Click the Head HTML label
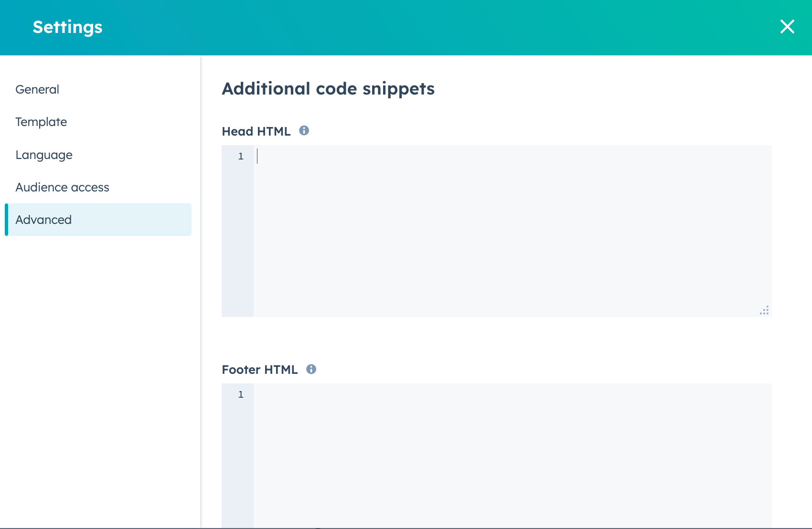Screen dimensions: 812x529 (256, 131)
